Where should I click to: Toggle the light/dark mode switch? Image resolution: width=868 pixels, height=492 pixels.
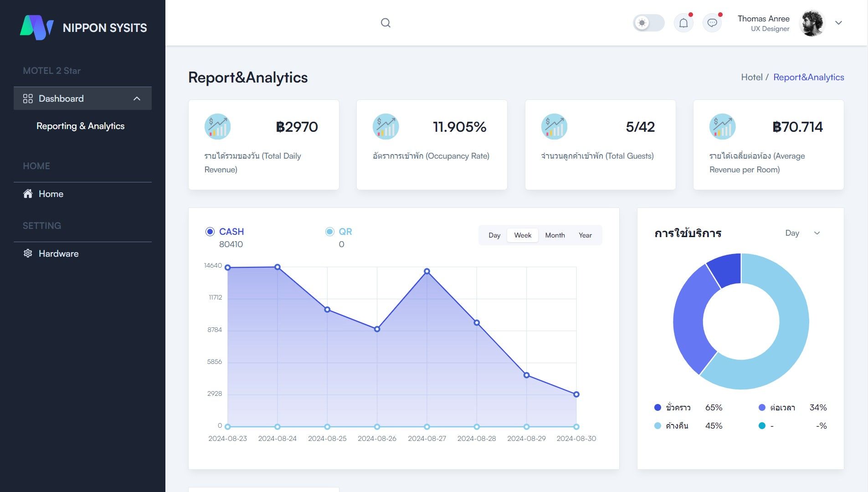point(648,23)
